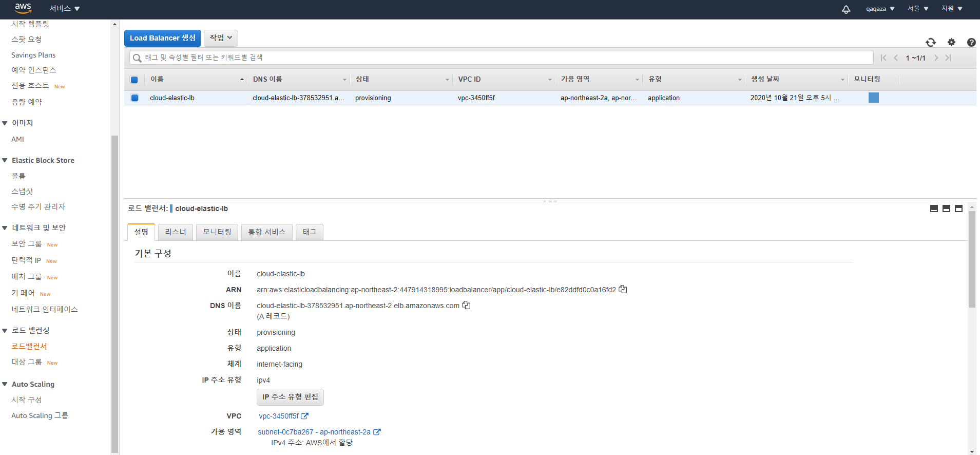The image size is (980, 455).
Task: Open the notifications bell icon
Action: 846,9
